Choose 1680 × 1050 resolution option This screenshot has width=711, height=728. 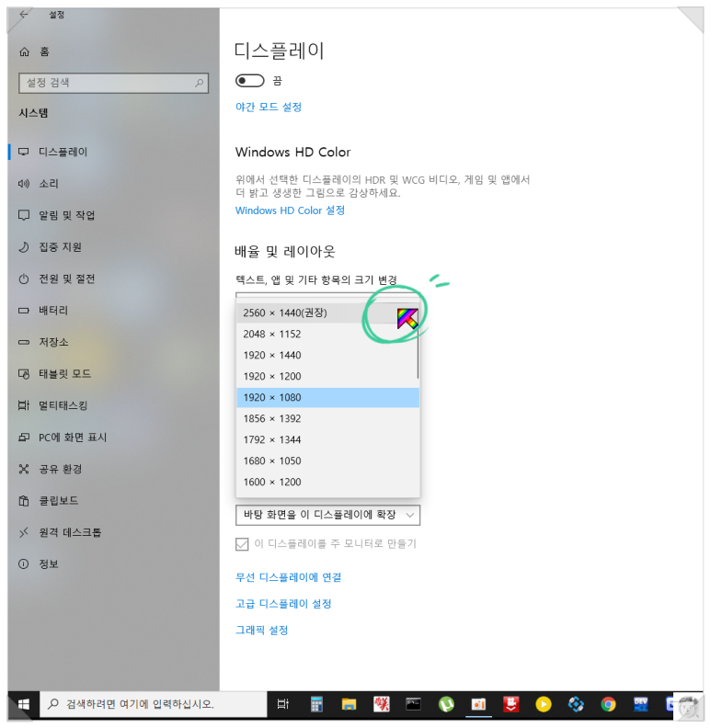327,461
